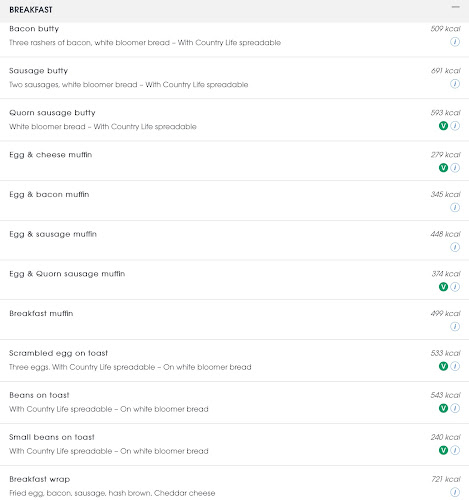Click vegetarian badge on Beans on toast
The width and height of the screenshot is (469, 500).
tap(443, 408)
